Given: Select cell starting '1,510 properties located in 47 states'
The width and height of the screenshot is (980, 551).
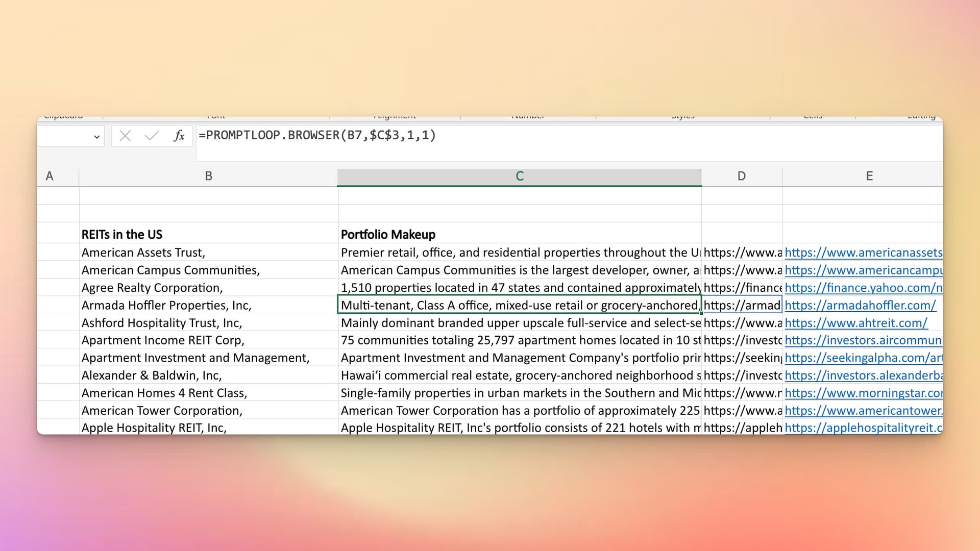Looking at the screenshot, I should click(x=520, y=288).
